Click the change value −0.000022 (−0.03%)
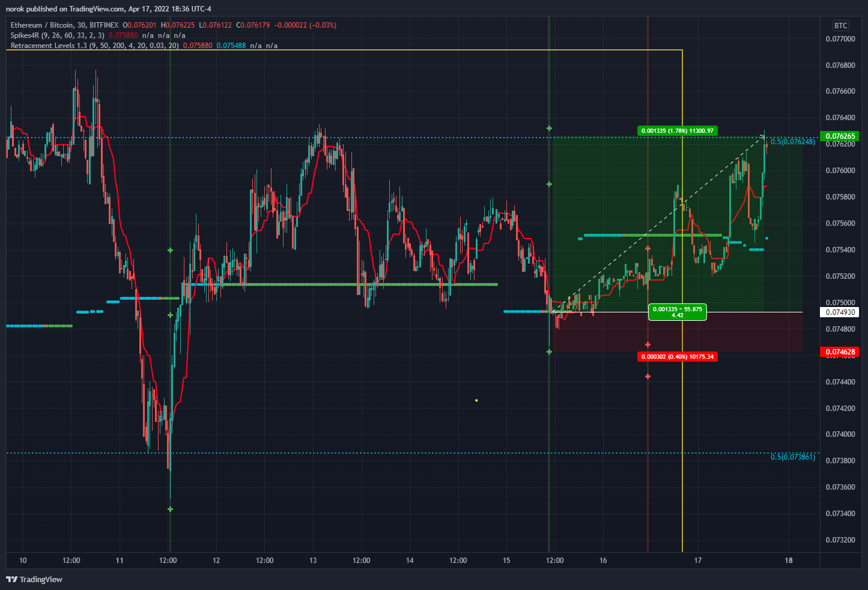 point(305,25)
